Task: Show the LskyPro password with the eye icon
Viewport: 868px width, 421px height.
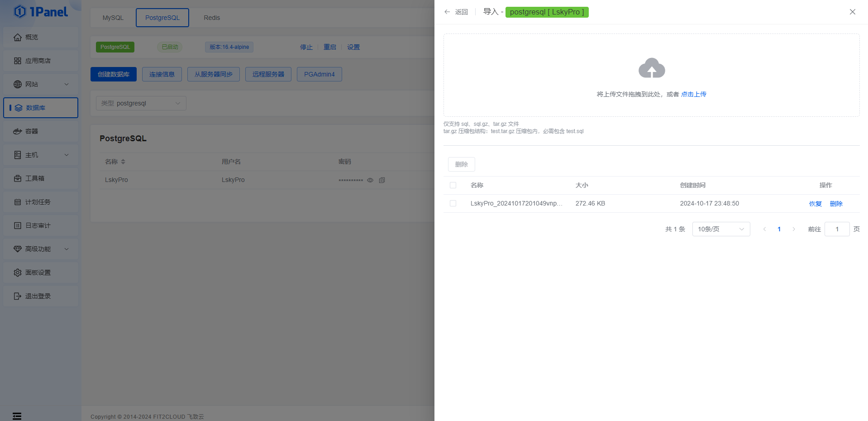Action: click(370, 180)
